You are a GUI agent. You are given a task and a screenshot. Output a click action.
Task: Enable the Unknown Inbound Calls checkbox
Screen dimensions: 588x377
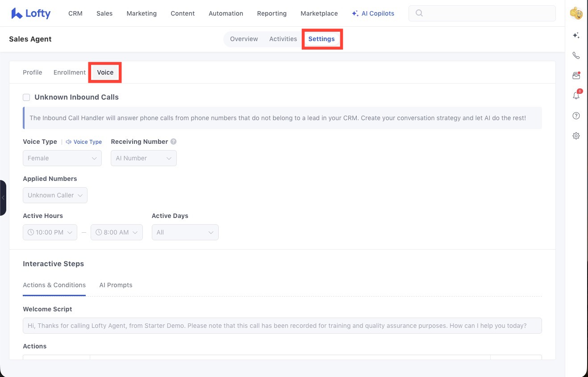coord(26,97)
